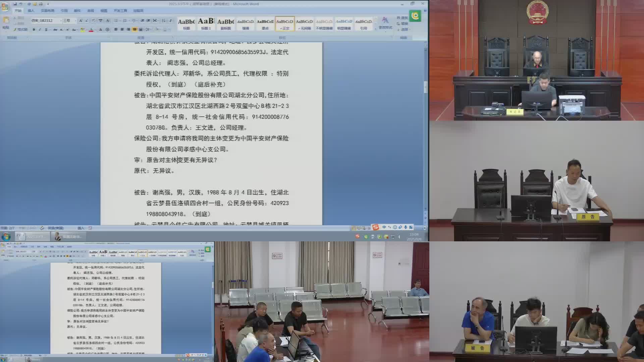Switch to the 页面布局 (Page Layout) tab
This screenshot has width=644, height=362.
coord(48,11)
